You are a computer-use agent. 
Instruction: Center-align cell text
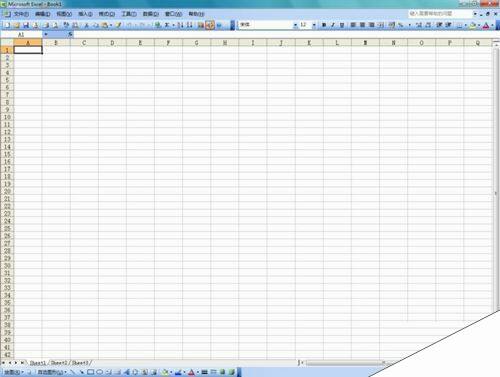[362, 25]
